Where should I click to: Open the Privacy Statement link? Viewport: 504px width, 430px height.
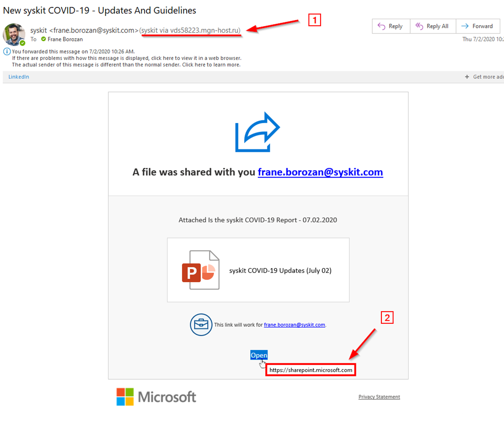pos(379,397)
